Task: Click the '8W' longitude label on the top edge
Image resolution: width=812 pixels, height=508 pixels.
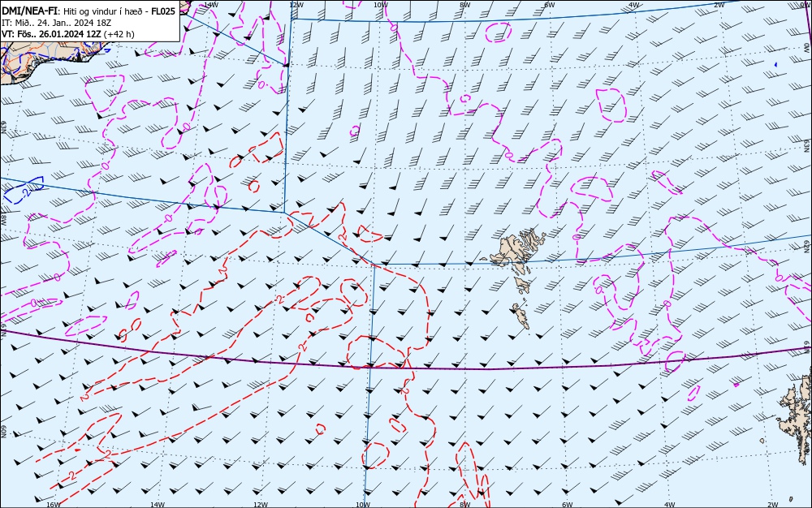Action: (x=465, y=5)
